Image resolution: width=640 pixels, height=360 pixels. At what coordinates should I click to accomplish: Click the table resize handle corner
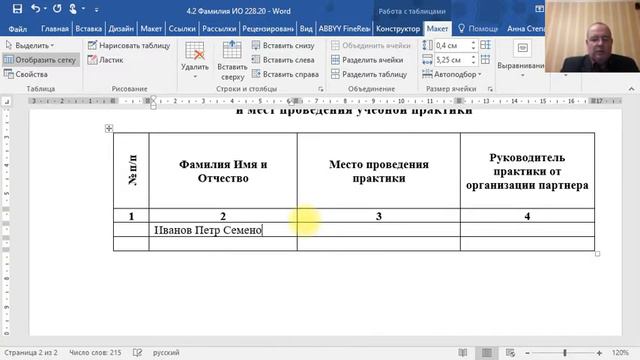(x=598, y=254)
